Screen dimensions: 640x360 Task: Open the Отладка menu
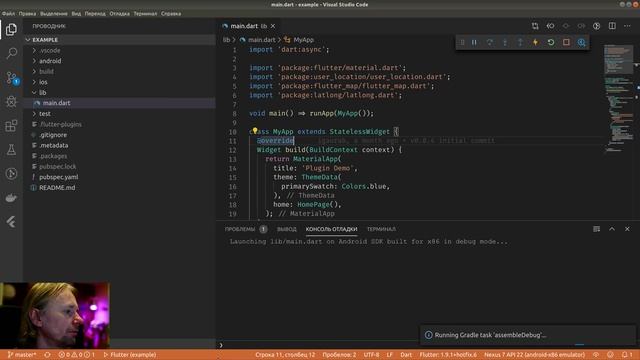(x=119, y=13)
